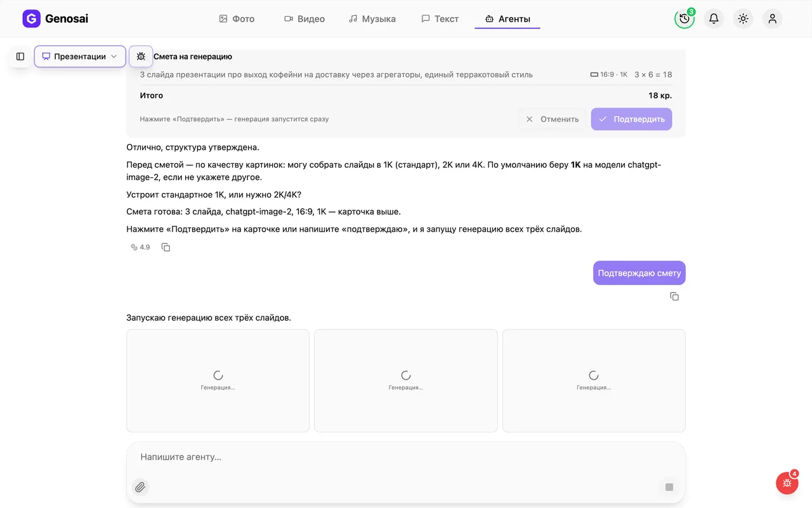Image resolution: width=812 pixels, height=508 pixels.
Task: Click the 18 кр. total value
Action: point(660,96)
